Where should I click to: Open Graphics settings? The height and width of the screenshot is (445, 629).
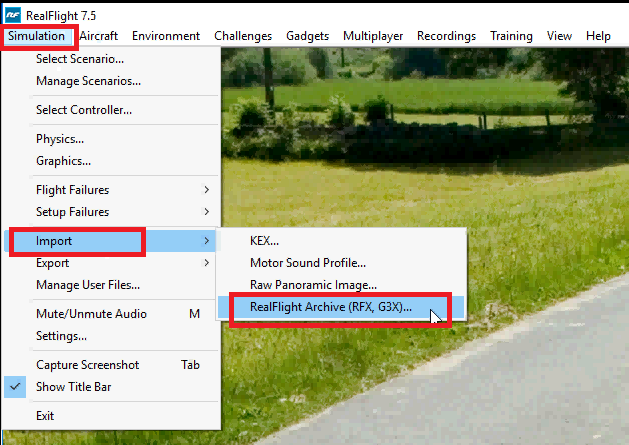(x=63, y=161)
